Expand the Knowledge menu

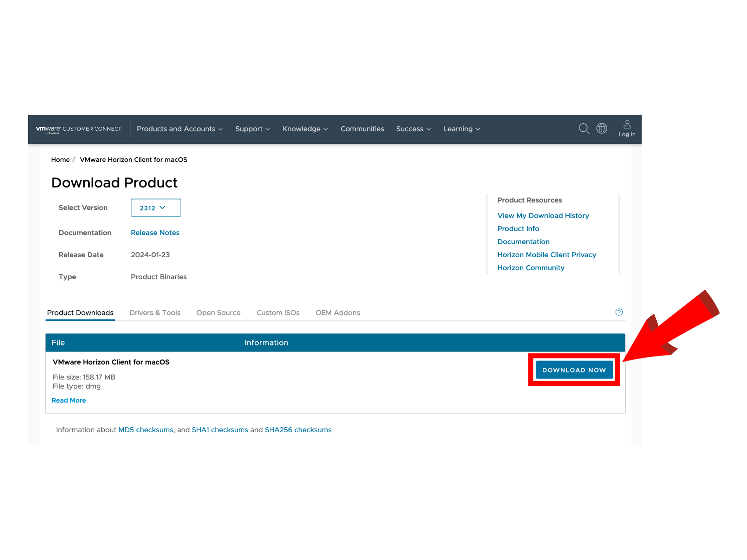pos(305,129)
